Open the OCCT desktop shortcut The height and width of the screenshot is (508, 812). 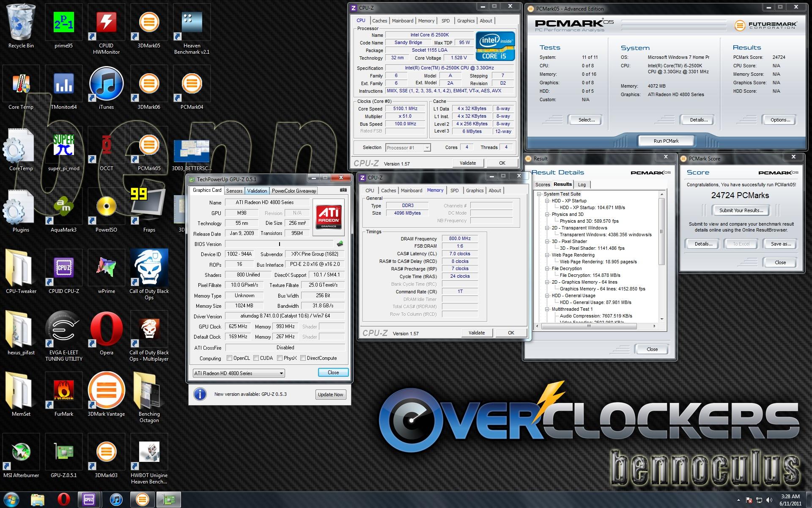106,149
